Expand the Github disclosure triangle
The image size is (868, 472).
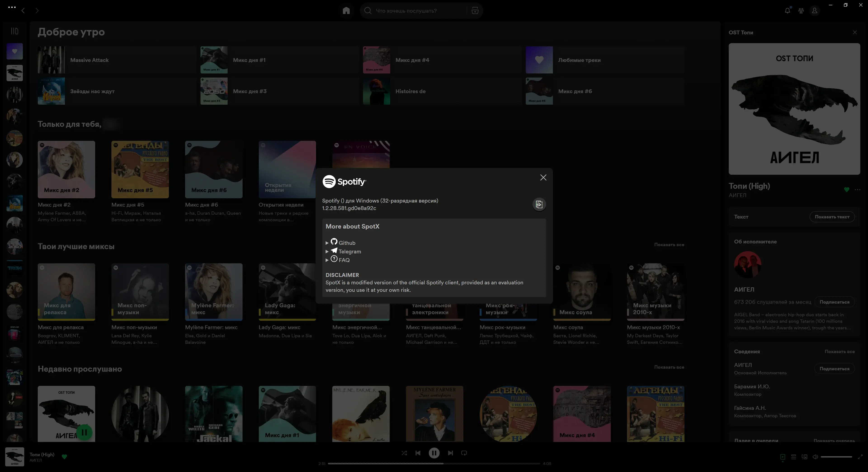327,243
